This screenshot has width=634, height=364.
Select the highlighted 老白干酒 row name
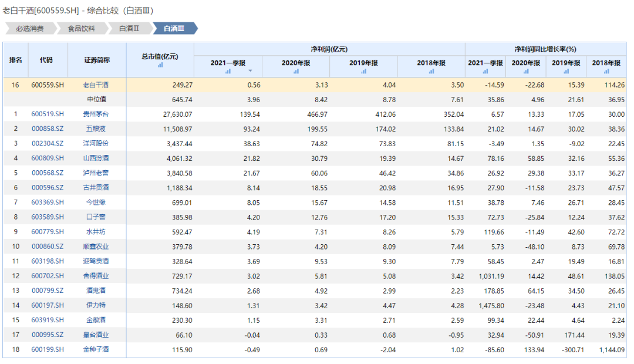pos(96,85)
